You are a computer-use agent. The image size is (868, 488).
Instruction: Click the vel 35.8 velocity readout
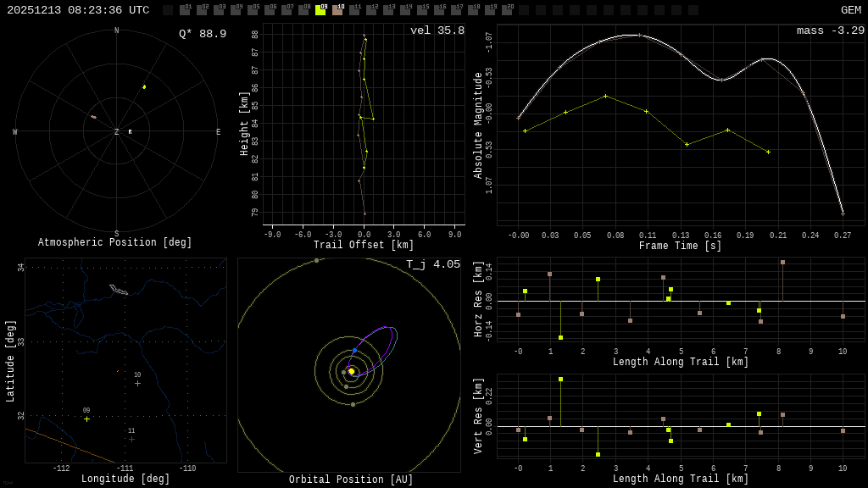(x=437, y=31)
